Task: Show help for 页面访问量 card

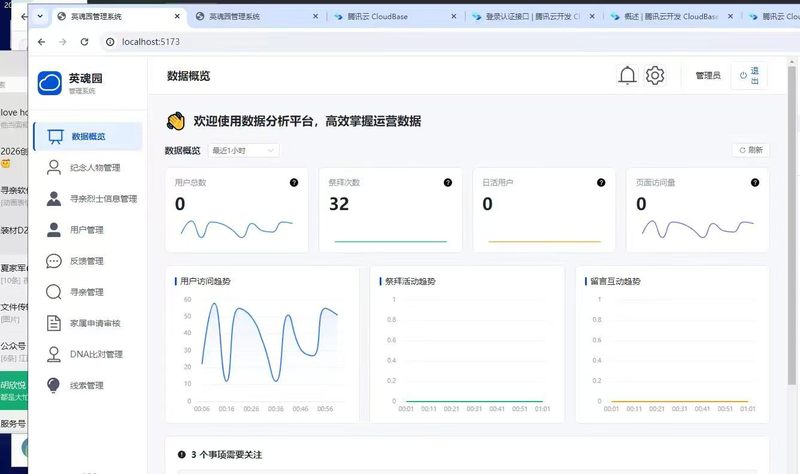Action: tap(755, 183)
